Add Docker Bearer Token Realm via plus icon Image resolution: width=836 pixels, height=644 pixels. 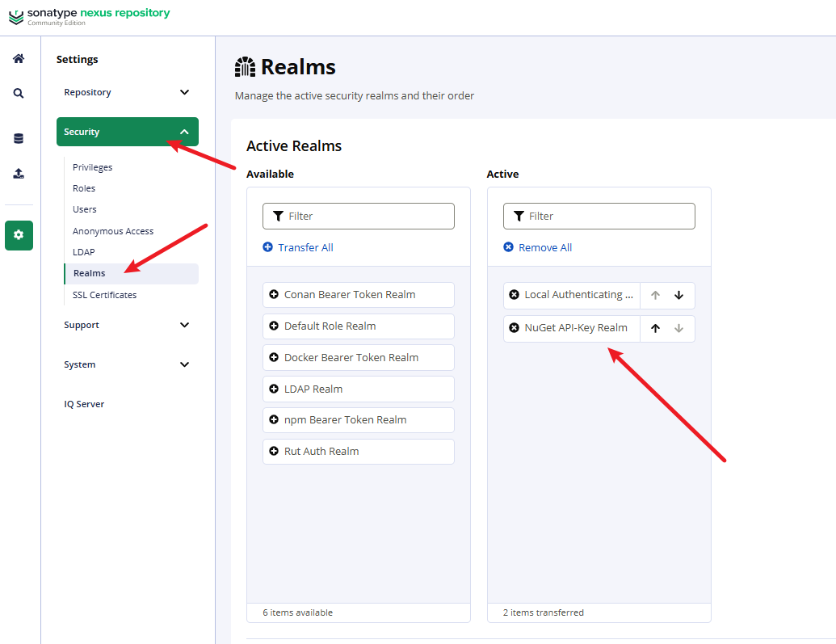[274, 357]
